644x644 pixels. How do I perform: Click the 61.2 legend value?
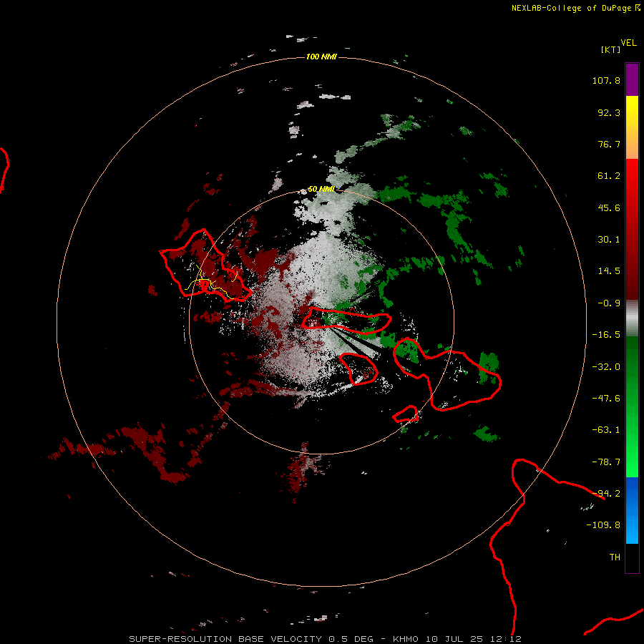[609, 176]
